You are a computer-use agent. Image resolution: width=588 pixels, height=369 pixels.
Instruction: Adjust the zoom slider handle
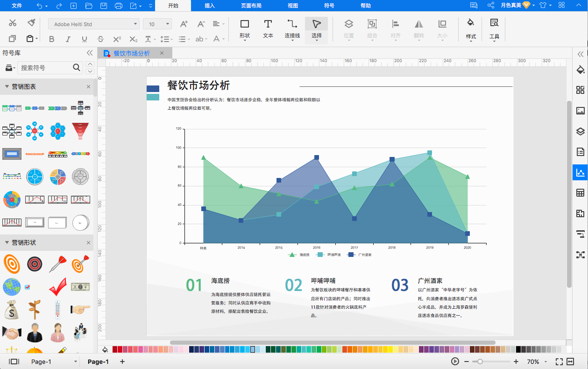point(480,362)
